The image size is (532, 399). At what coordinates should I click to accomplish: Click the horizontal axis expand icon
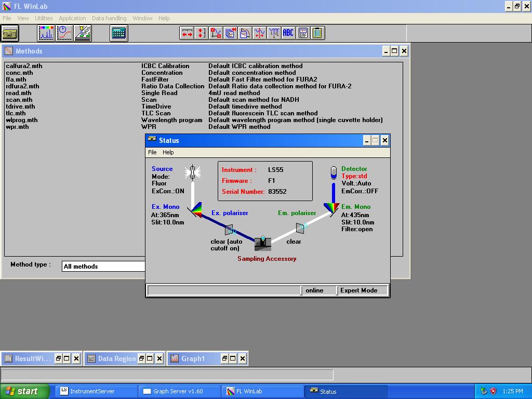188,33
